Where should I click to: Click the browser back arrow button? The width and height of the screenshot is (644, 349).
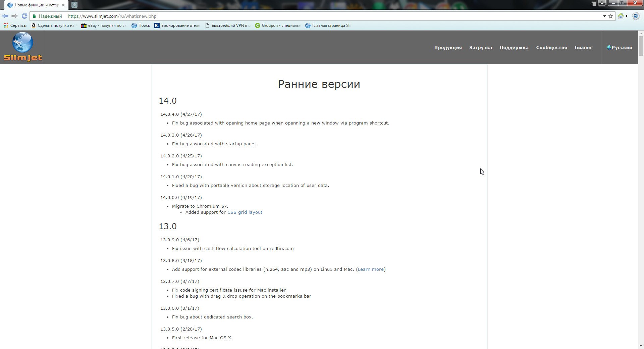[5, 16]
